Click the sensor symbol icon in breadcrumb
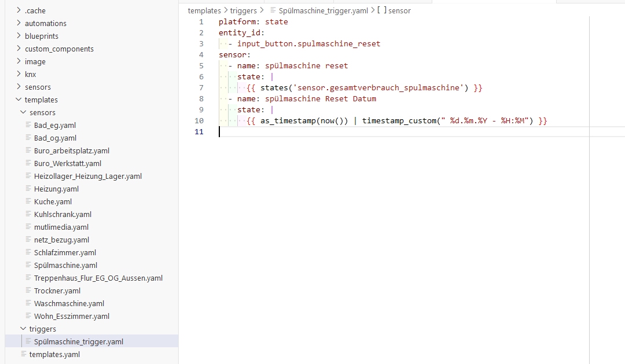This screenshot has height=364, width=625. [381, 10]
